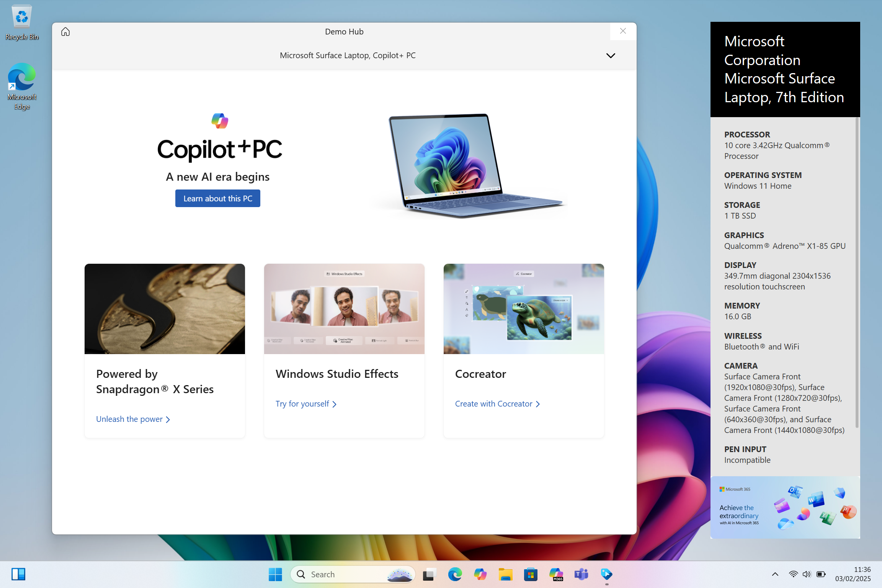Click the volume speaker tray icon
882x588 pixels.
(x=807, y=574)
